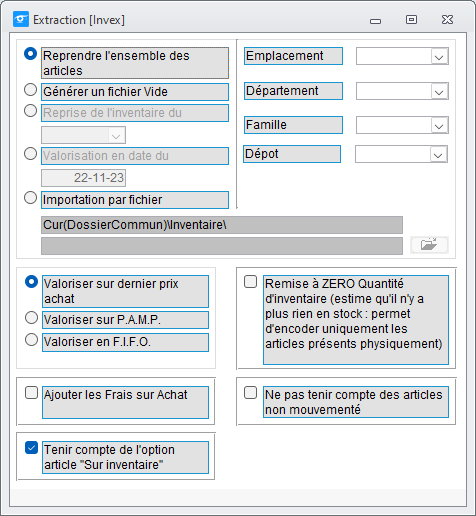
Task: Select 'Reprendre l'ensemble des articles' radio
Action: (x=30, y=53)
